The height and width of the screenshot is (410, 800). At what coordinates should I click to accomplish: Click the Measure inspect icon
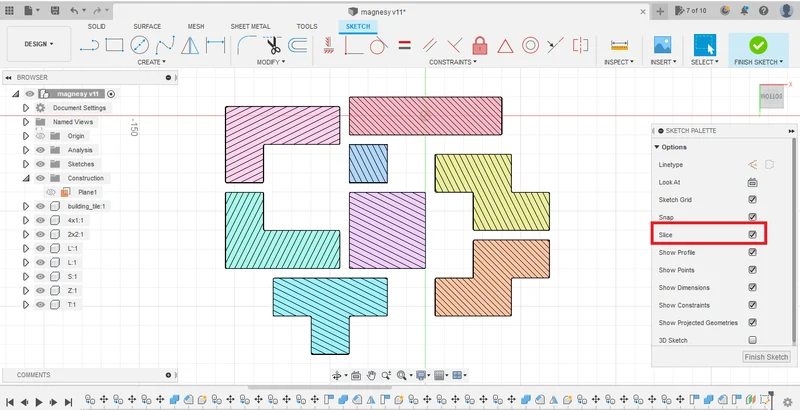pyautogui.click(x=619, y=45)
